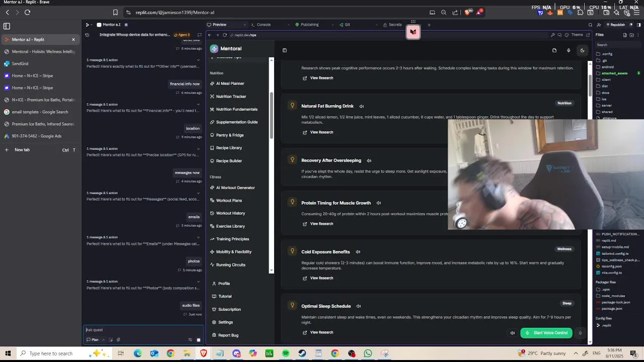644x362 pixels.
Task: Open the preview devtools wrench icon
Action: [552, 35]
